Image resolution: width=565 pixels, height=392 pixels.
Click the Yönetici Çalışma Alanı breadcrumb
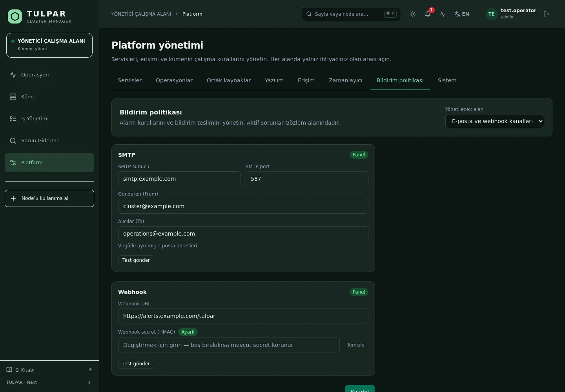141,14
